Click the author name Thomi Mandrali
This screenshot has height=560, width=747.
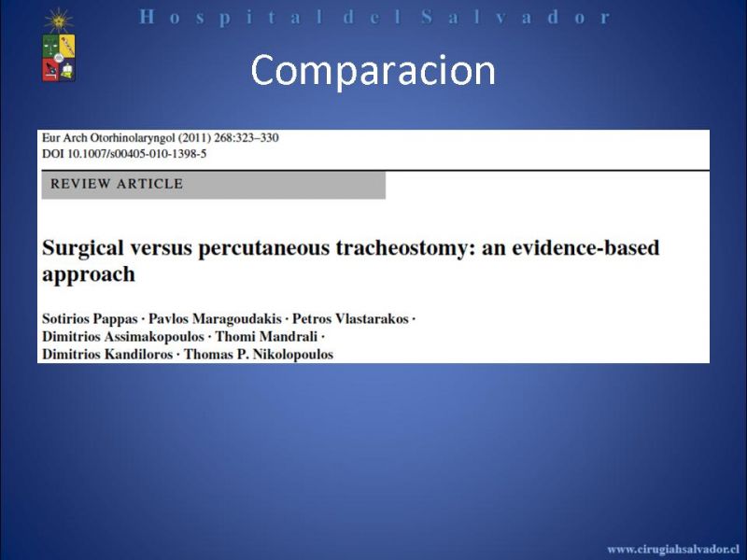pos(266,337)
